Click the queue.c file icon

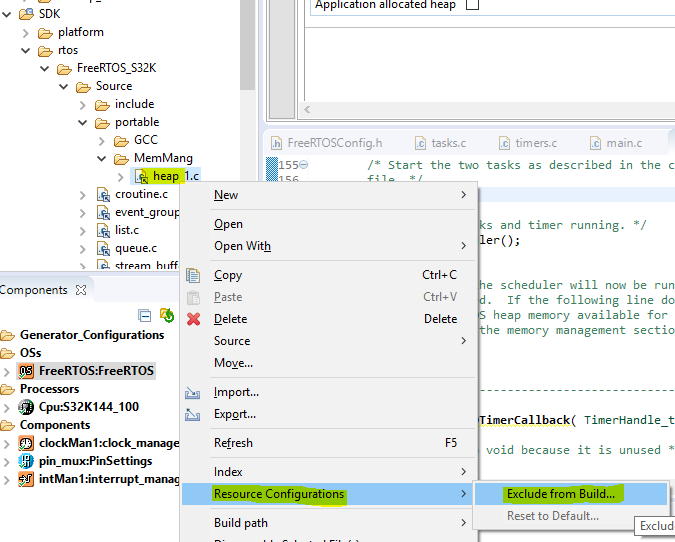pos(103,248)
